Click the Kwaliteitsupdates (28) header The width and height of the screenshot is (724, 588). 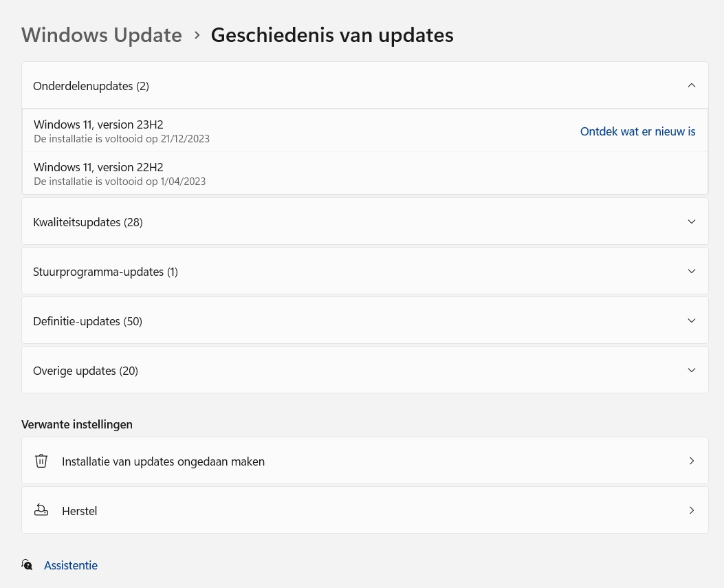[x=88, y=222]
